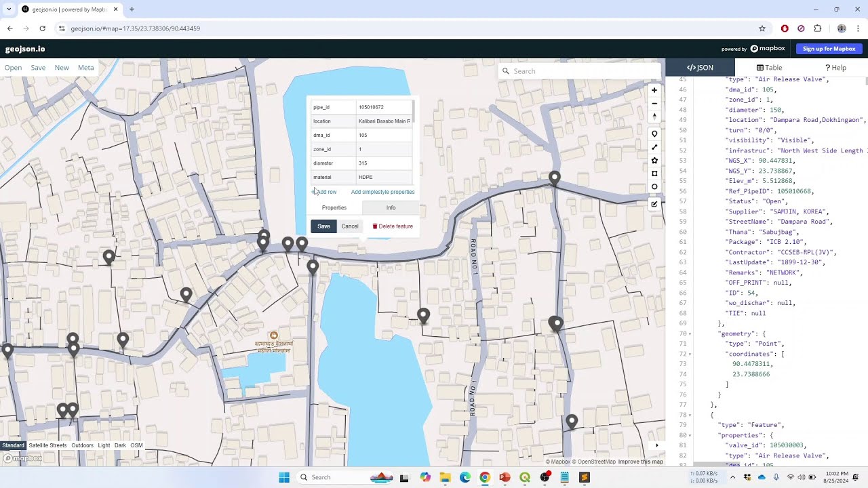Zoom in on the map
This screenshot has height=488, width=868.
(654, 90)
